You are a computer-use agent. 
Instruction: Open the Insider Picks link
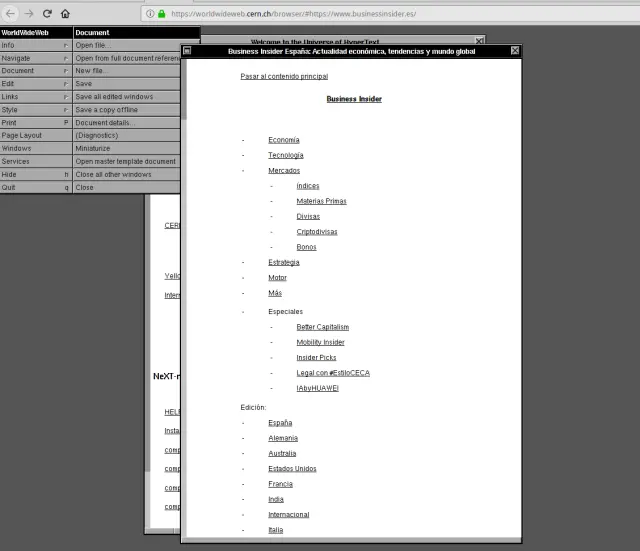[x=316, y=358]
